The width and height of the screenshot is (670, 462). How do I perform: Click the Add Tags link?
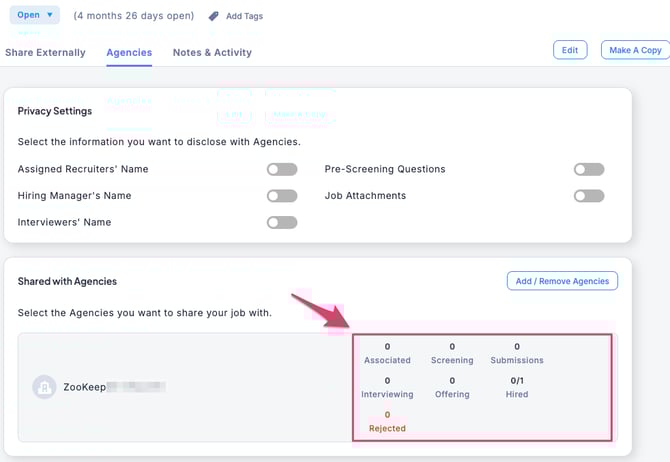click(247, 16)
